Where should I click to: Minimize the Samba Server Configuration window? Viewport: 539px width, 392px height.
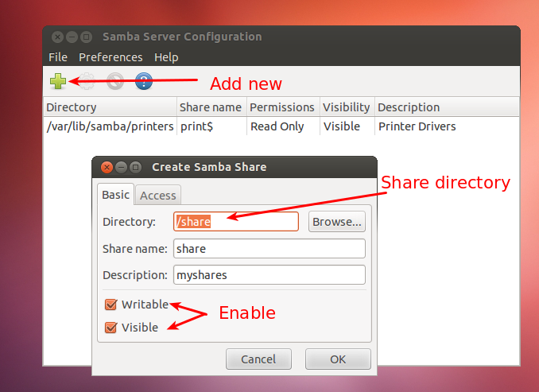[72, 37]
